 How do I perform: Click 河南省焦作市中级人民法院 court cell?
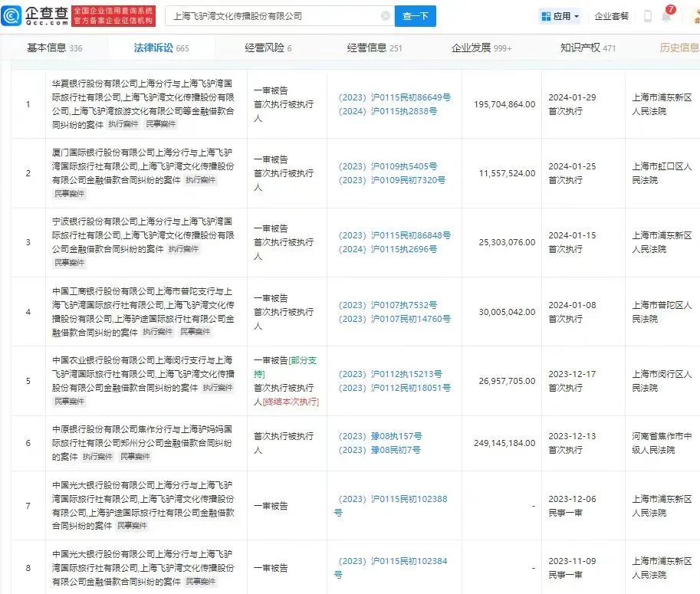tap(662, 443)
